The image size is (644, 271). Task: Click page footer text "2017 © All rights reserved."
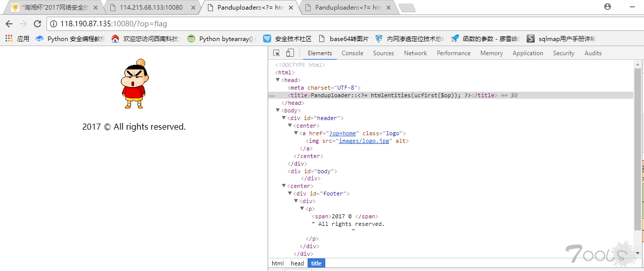pyautogui.click(x=134, y=127)
